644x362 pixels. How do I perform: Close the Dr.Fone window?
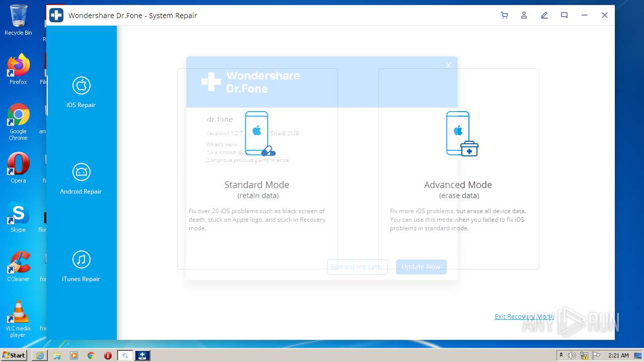(604, 15)
